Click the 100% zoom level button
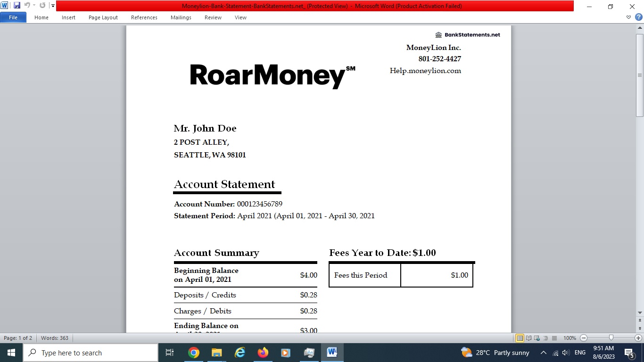This screenshot has height=362, width=644. [x=570, y=338]
